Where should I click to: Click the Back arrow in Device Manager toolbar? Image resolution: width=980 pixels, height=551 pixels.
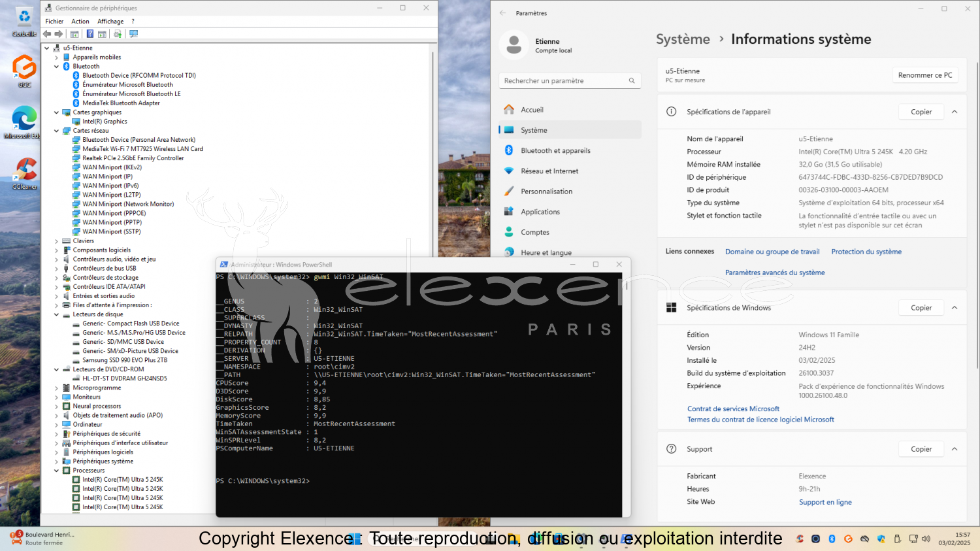pos(47,34)
